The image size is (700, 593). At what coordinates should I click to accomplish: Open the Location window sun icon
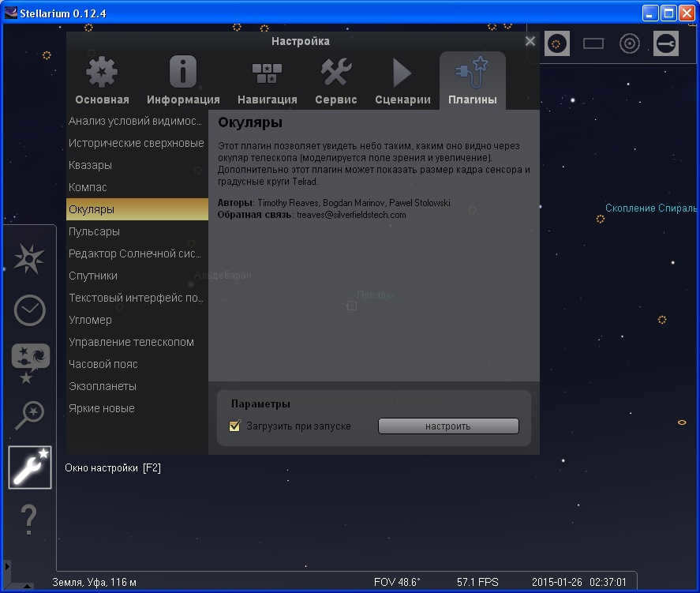pyautogui.click(x=29, y=258)
